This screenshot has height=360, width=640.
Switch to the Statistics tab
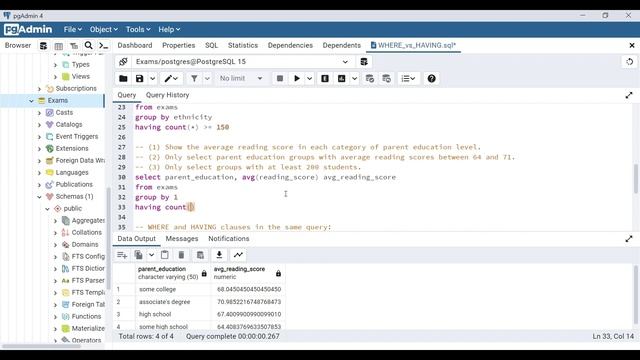click(x=243, y=45)
